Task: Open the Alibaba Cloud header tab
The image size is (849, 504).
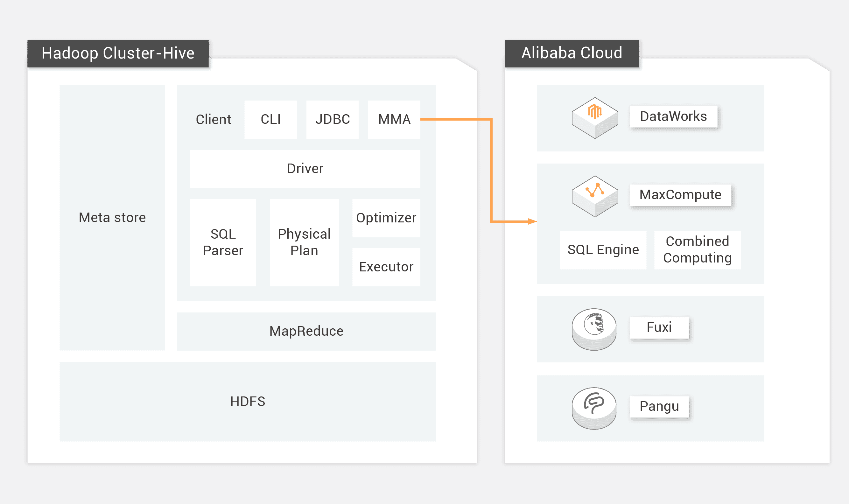Action: point(572,53)
